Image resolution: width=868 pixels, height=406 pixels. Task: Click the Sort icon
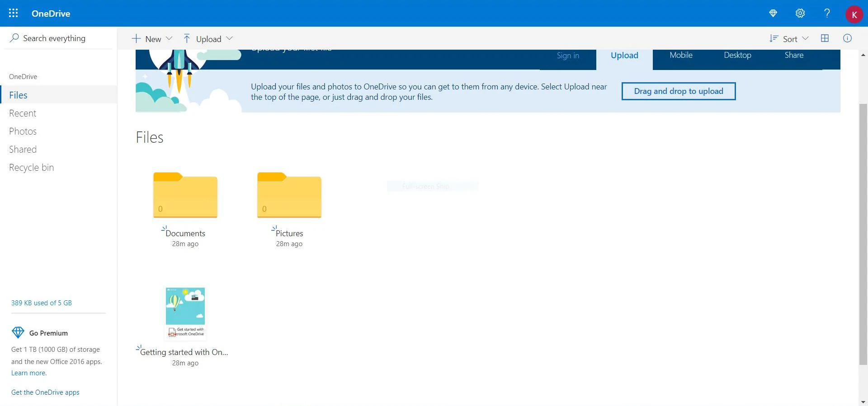pyautogui.click(x=774, y=38)
